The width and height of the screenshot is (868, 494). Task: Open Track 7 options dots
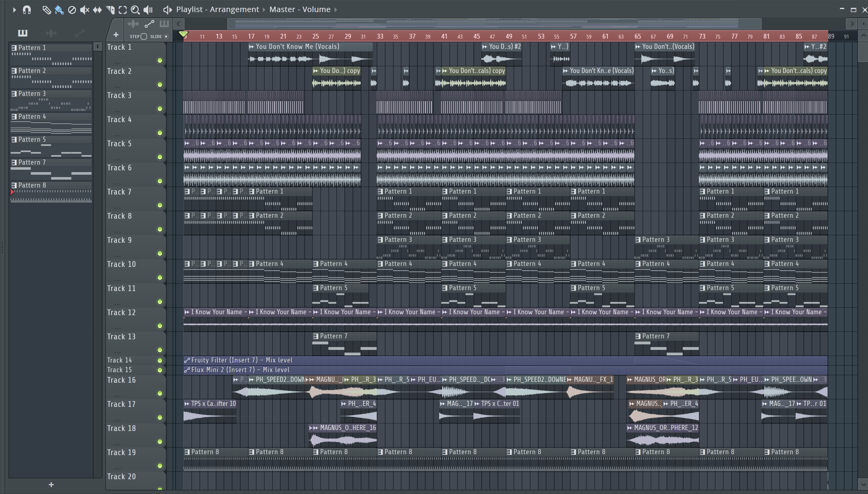click(118, 207)
